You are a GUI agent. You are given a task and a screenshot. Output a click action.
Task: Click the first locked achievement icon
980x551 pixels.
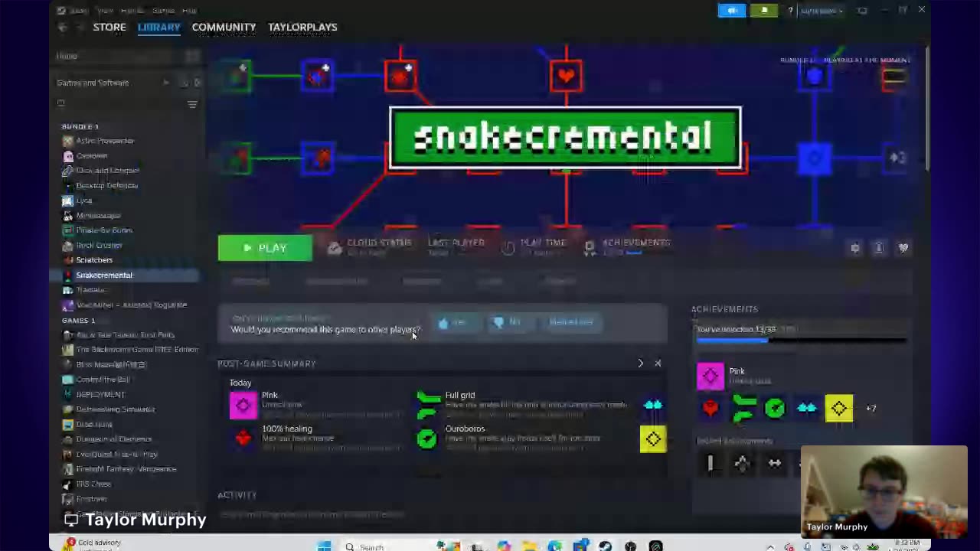pyautogui.click(x=710, y=463)
